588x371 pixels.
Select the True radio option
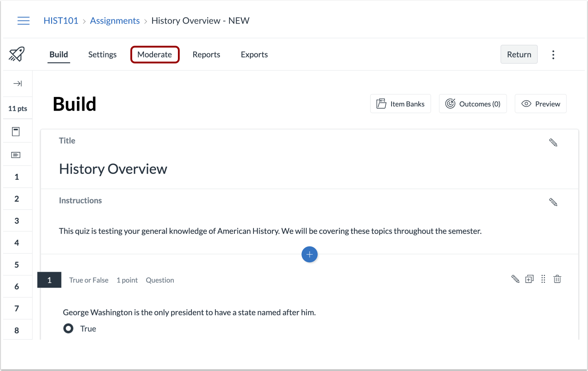[68, 328]
